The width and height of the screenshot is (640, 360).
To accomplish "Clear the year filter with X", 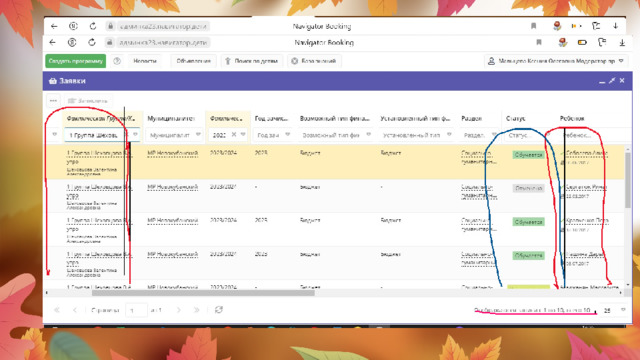I will 234,134.
